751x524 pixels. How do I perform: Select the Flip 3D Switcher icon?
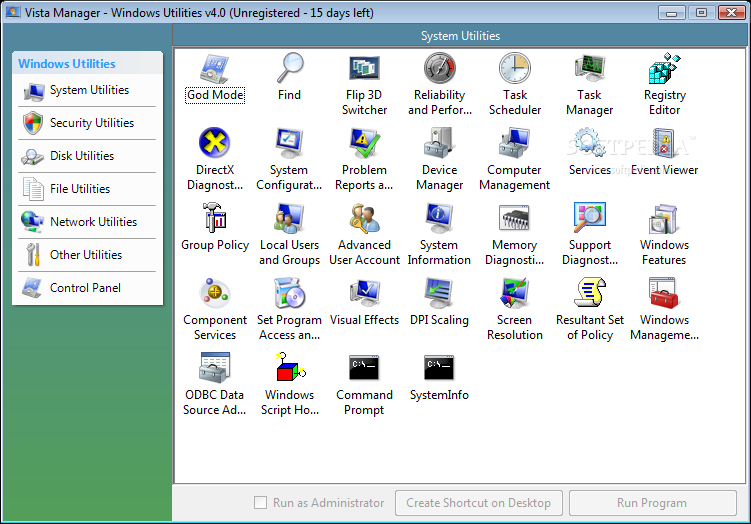pyautogui.click(x=364, y=69)
